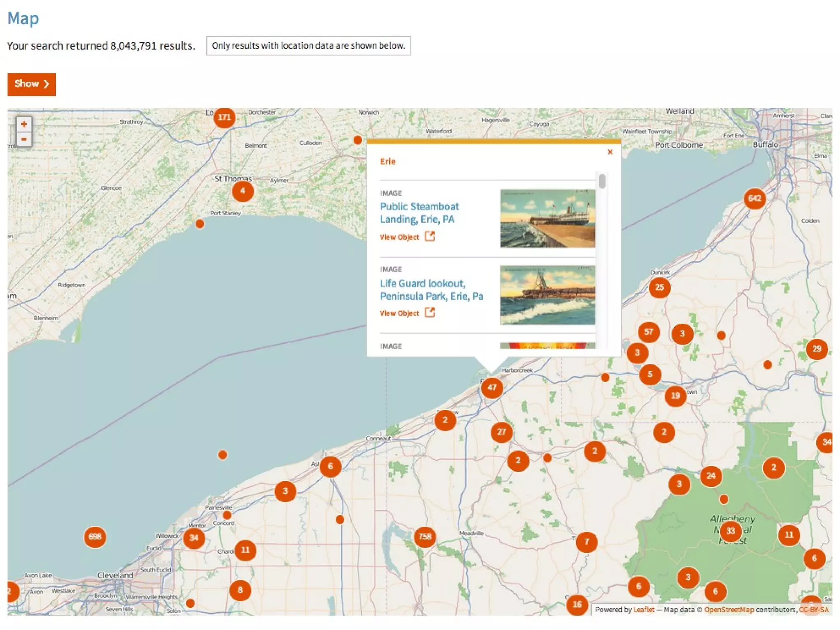Open the 698 cluster marker in Lake Erie

click(95, 537)
